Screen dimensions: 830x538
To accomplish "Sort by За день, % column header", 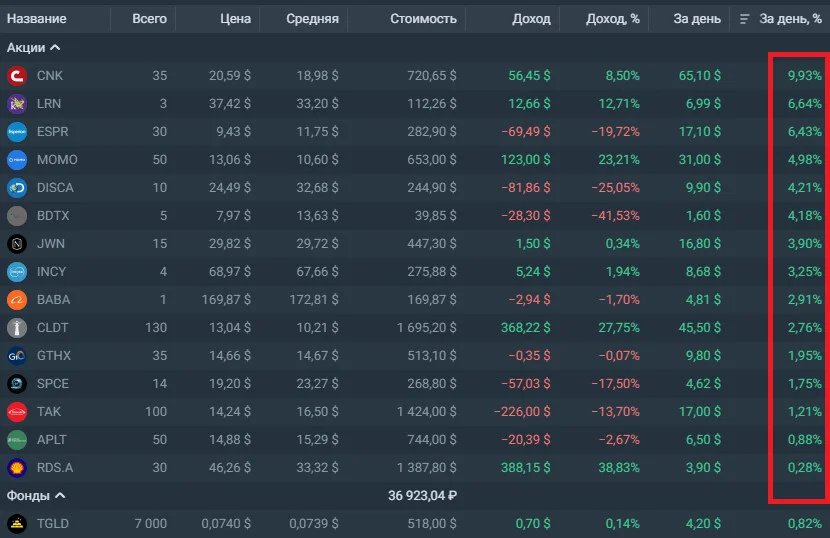I will point(791,19).
